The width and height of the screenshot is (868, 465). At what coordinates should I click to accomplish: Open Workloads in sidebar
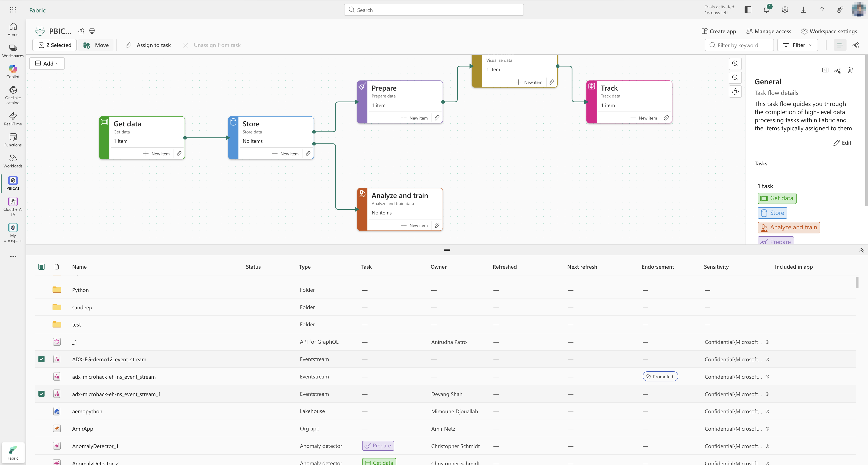coord(13,161)
